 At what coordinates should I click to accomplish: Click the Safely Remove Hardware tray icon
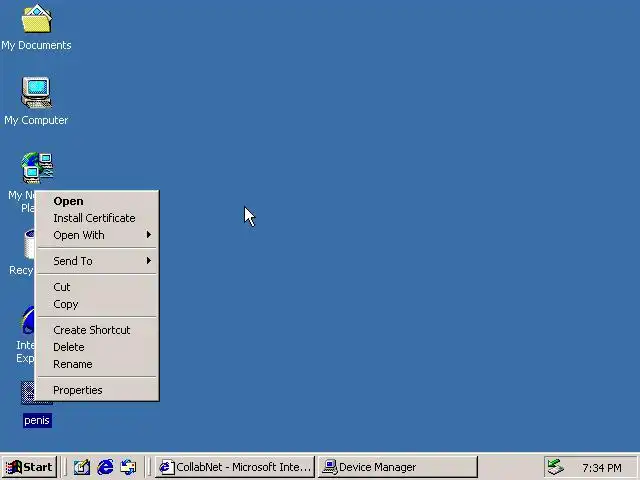pos(555,467)
